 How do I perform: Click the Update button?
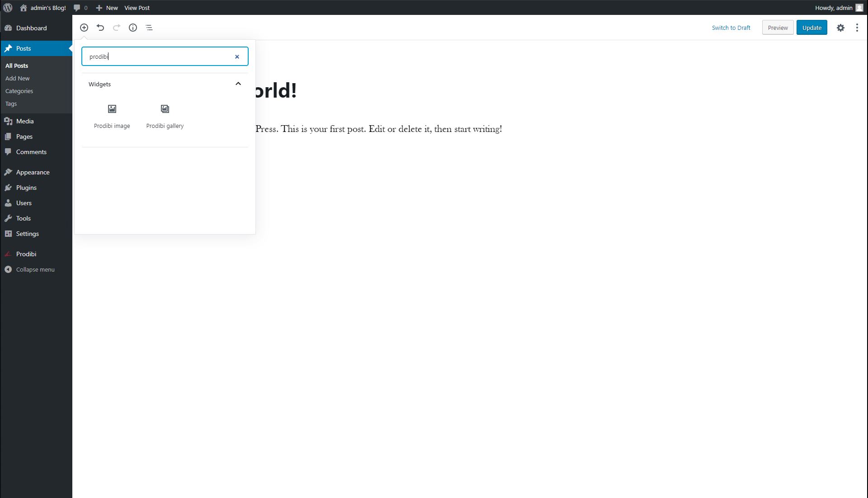pyautogui.click(x=812, y=28)
